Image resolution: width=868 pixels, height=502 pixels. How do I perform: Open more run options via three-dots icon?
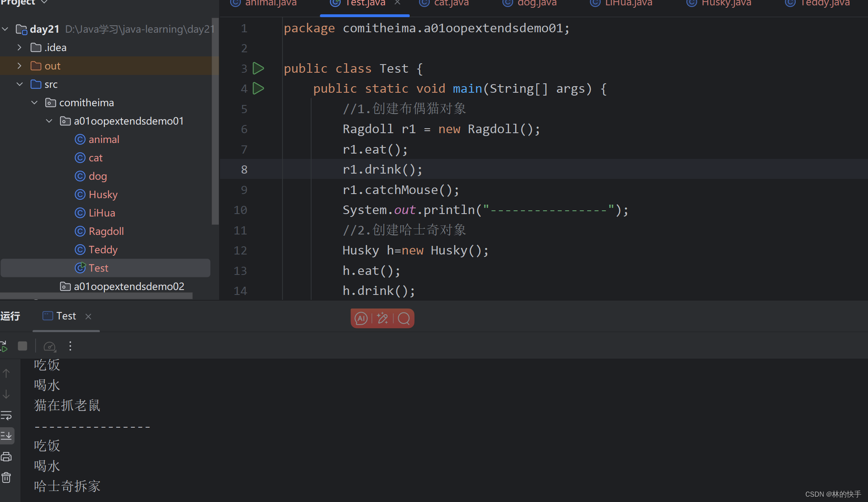click(70, 346)
